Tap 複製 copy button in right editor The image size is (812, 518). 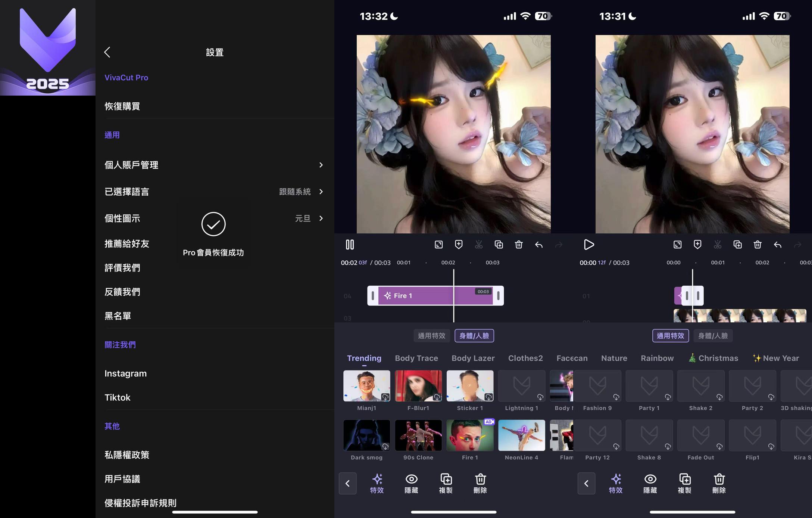pyautogui.click(x=685, y=484)
